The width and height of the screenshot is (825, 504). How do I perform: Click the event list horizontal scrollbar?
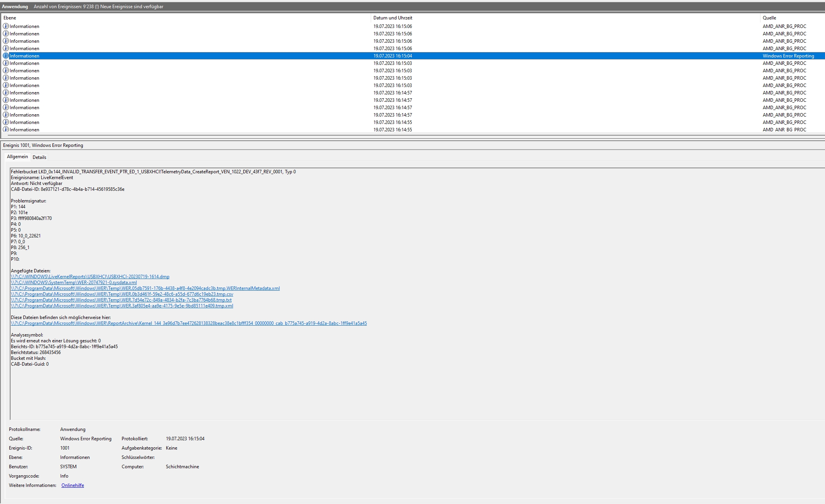click(389, 135)
